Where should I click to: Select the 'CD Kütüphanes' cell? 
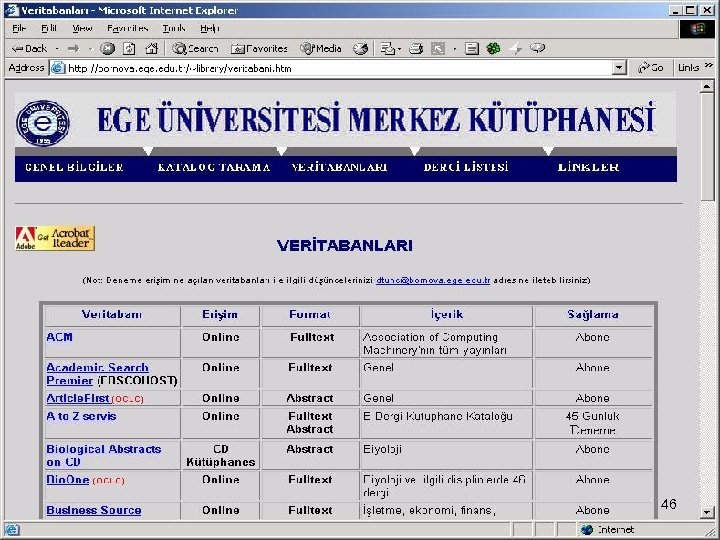point(220,456)
